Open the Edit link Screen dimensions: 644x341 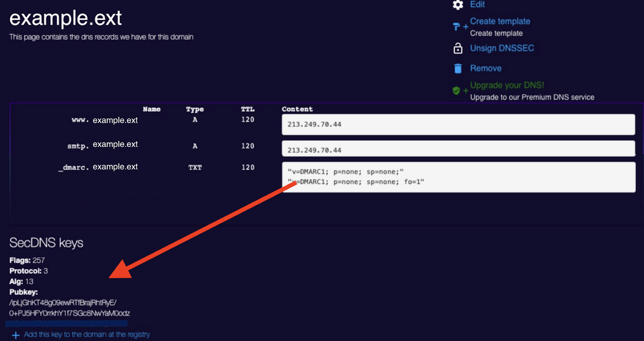pyautogui.click(x=477, y=4)
